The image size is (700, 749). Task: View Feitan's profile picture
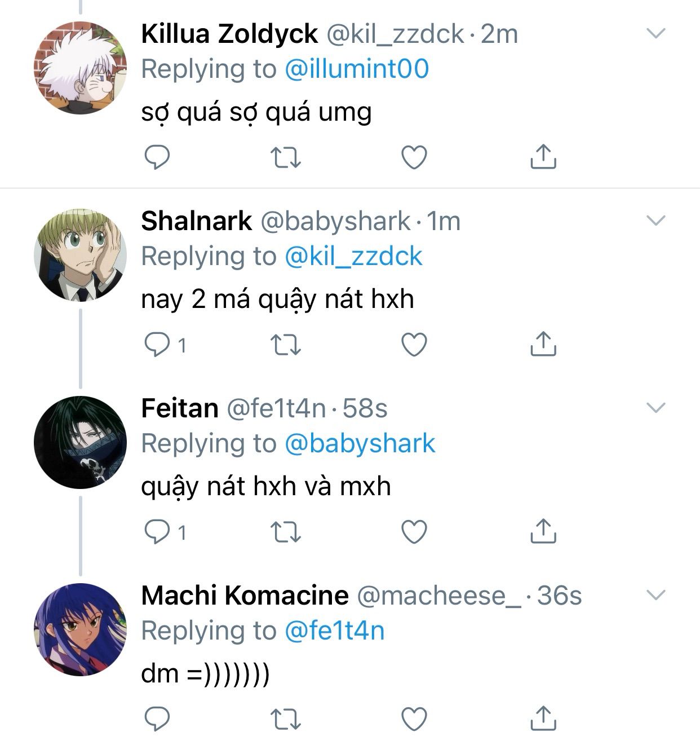[x=79, y=442]
